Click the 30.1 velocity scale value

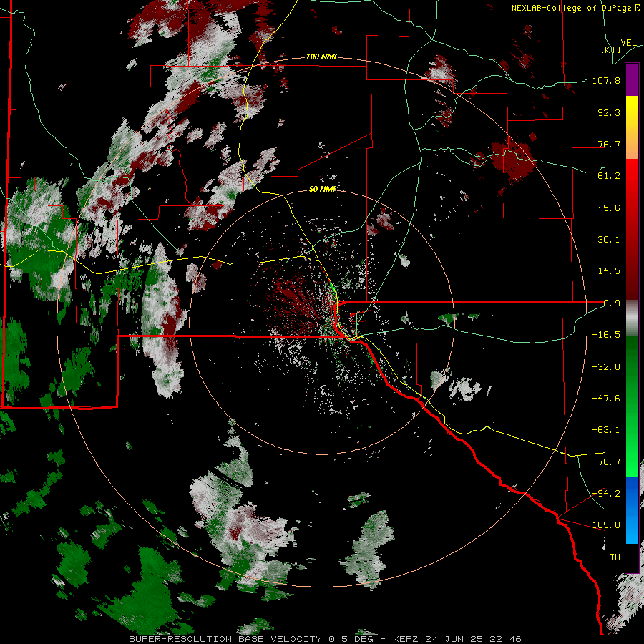pos(609,240)
